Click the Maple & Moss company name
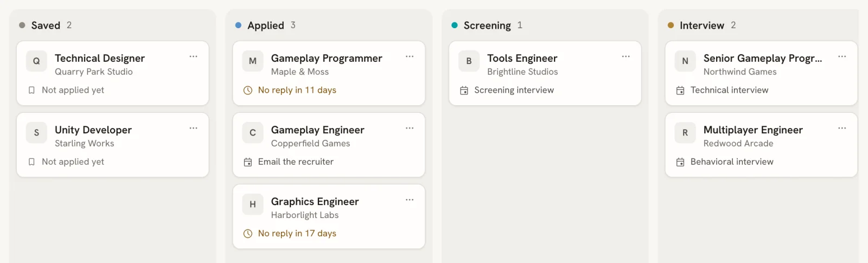This screenshot has height=263, width=868. [x=300, y=72]
